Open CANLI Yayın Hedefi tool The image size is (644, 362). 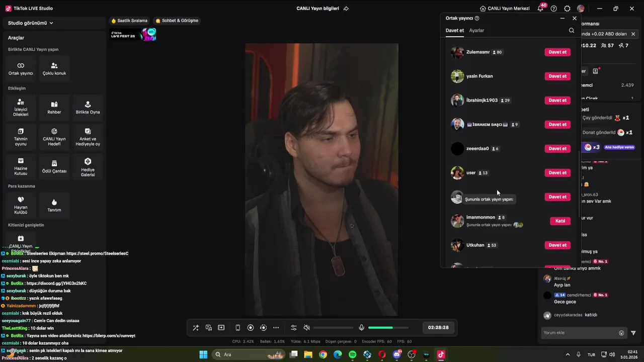54,137
